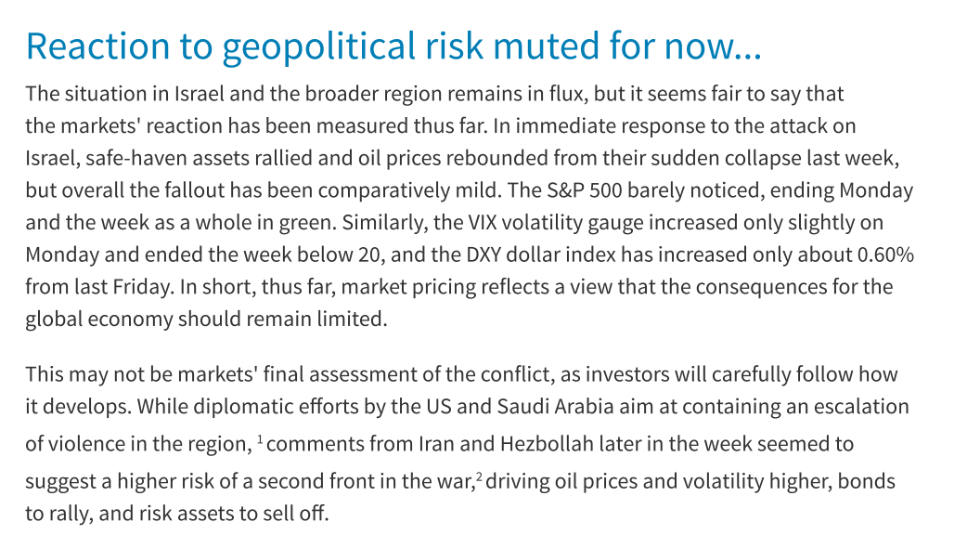The height and width of the screenshot is (535, 980).
Task: Click the footnote 1 superscript reference
Action: (x=260, y=437)
